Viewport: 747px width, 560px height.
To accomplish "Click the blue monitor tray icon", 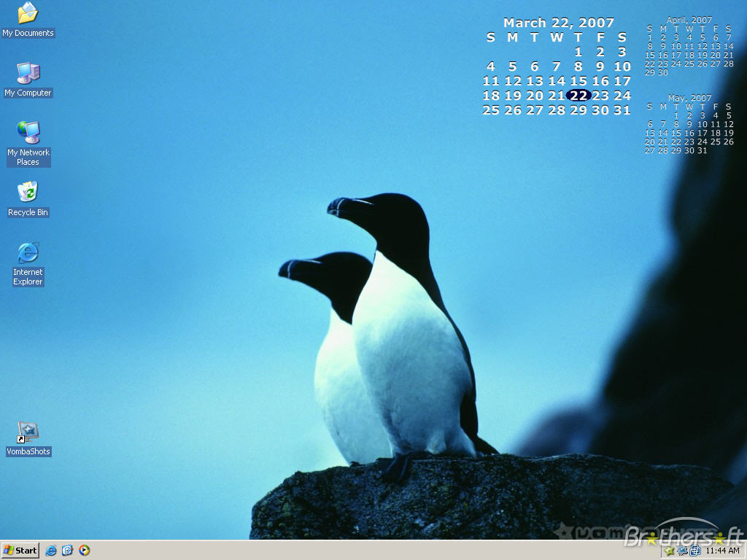I will coord(682,551).
